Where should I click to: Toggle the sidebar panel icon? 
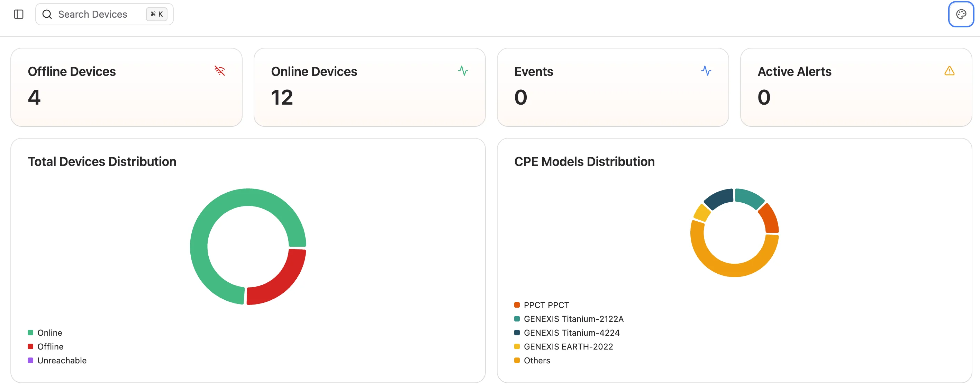[x=18, y=14]
